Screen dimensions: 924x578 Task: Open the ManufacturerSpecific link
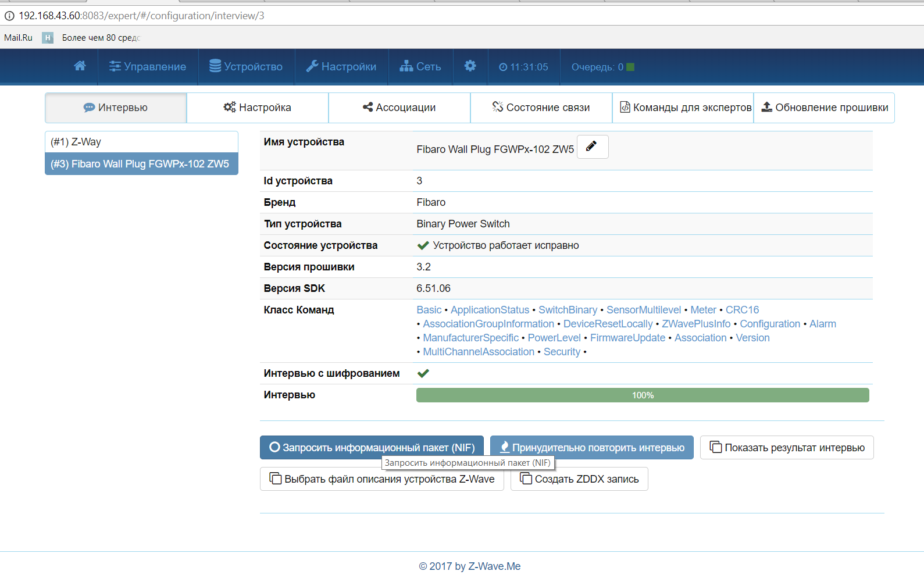[x=471, y=338]
